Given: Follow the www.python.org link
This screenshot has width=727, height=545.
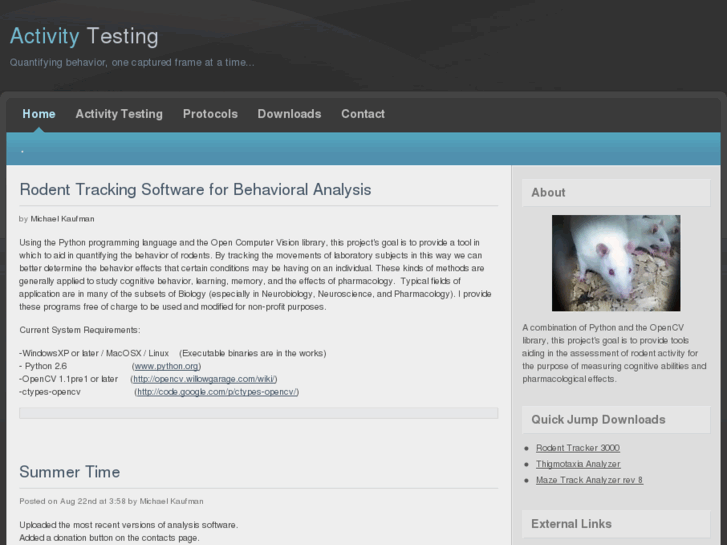Looking at the screenshot, I should click(x=167, y=366).
